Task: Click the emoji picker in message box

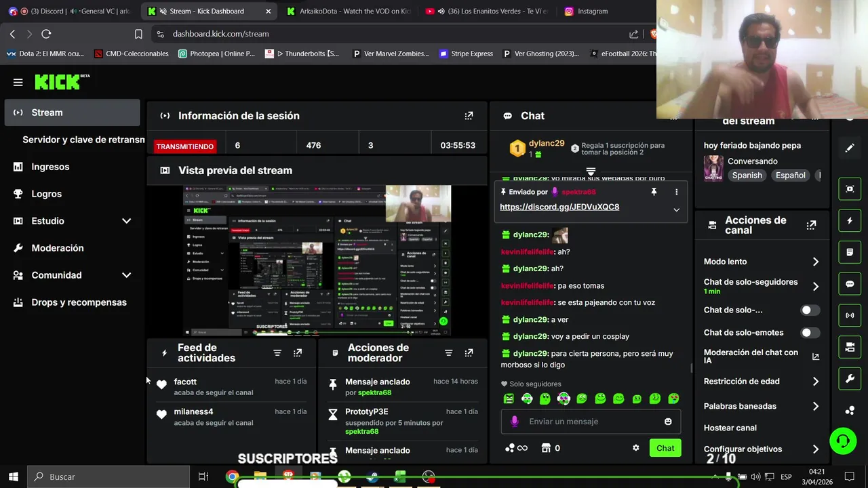Action: (668, 422)
